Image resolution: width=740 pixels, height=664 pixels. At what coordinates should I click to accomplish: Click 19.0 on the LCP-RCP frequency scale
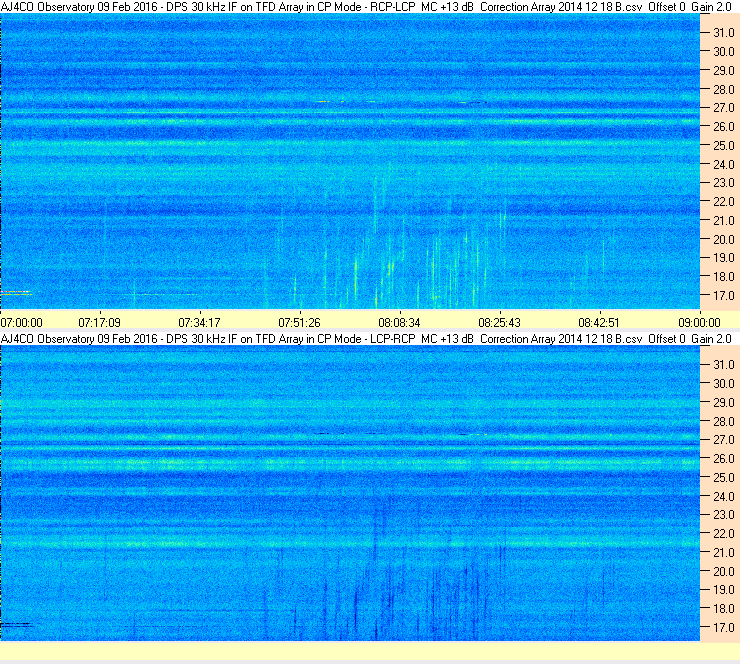tap(724, 589)
